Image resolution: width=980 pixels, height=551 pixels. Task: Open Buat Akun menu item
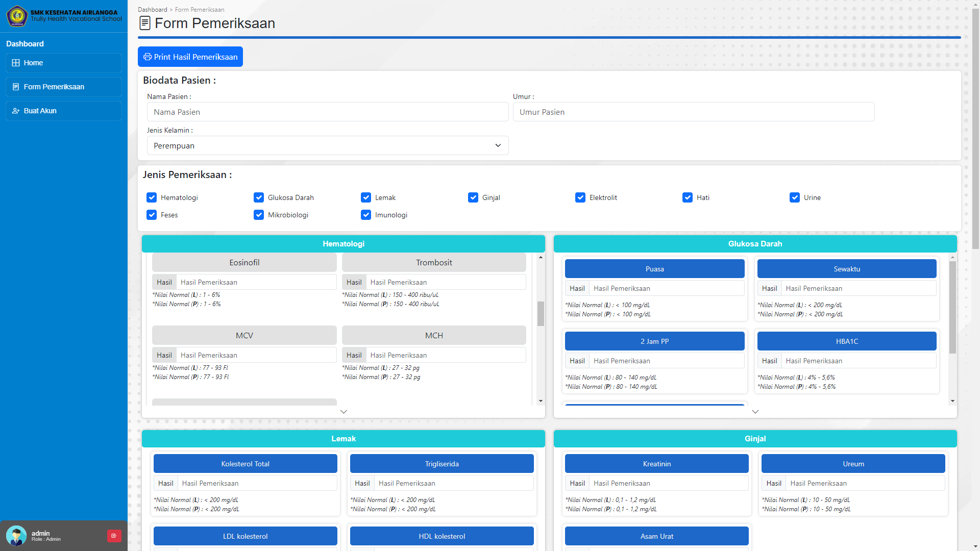click(x=63, y=111)
